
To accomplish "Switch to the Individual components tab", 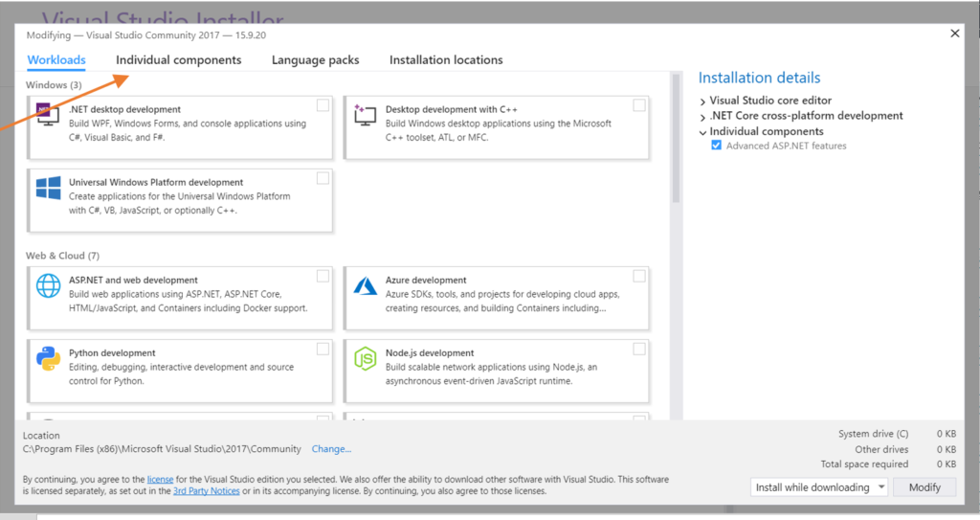I will point(178,59).
